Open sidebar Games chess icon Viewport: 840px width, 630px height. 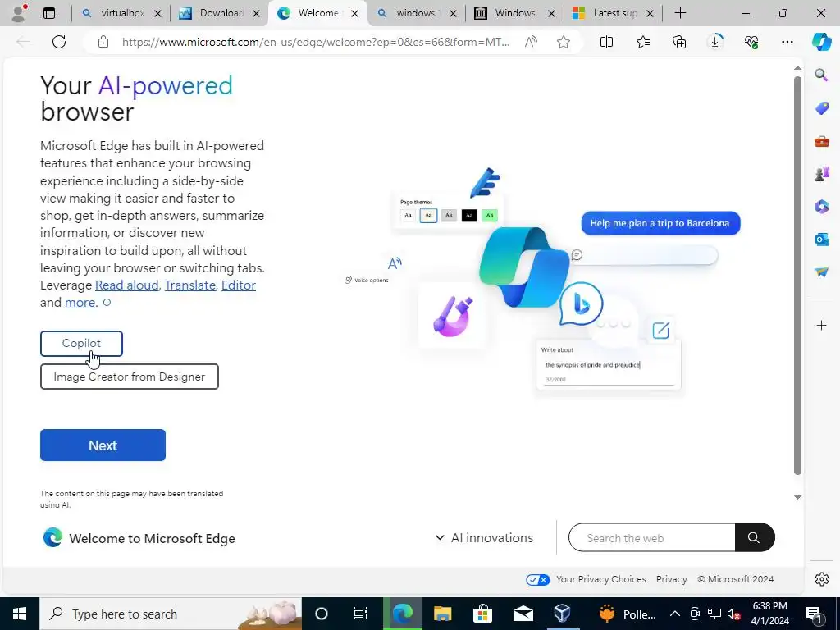821,174
